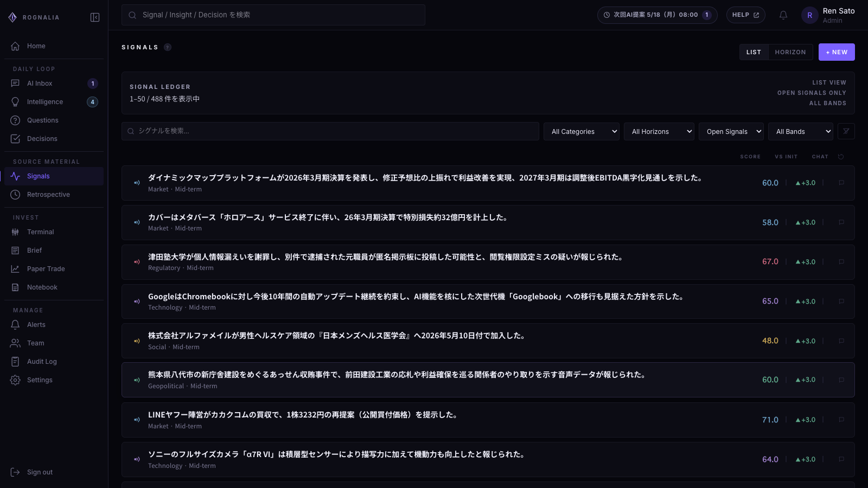Click the VS INIT column header
This screenshot has height=488, width=868.
click(x=786, y=157)
